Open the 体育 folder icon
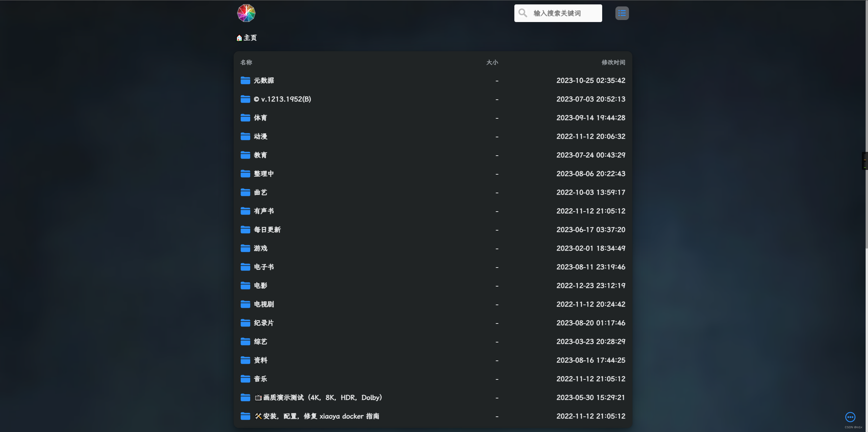 [245, 118]
